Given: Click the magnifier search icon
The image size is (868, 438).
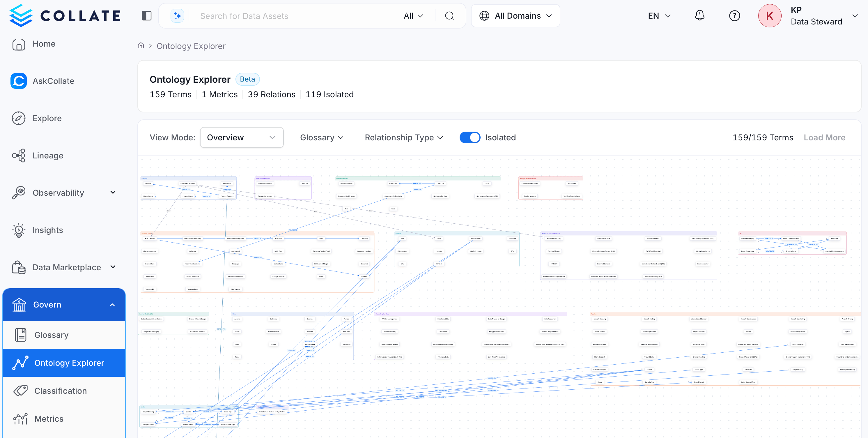Looking at the screenshot, I should (449, 16).
